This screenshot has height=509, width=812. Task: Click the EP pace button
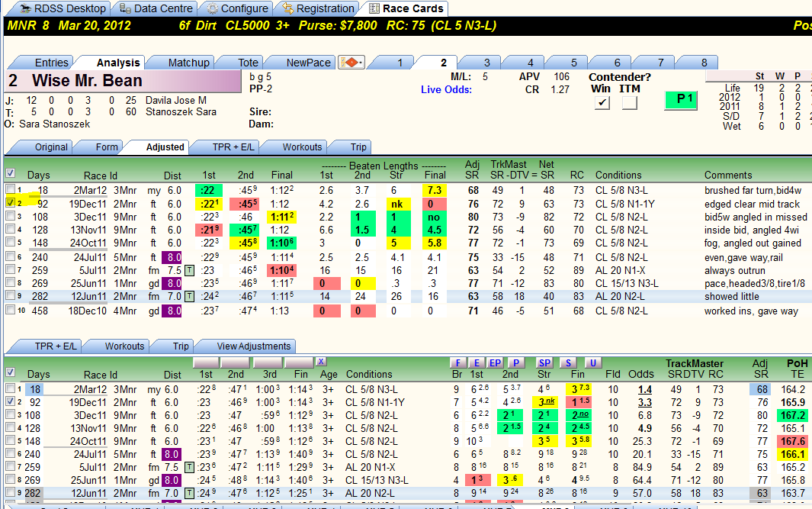pyautogui.click(x=495, y=362)
